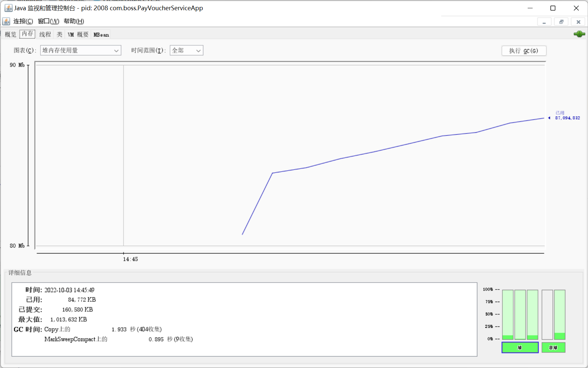Viewport: 588px width, 368px height.
Task: Click MarkSweepCompact time 0.895 秒 (9收集)
Action: [x=171, y=339]
